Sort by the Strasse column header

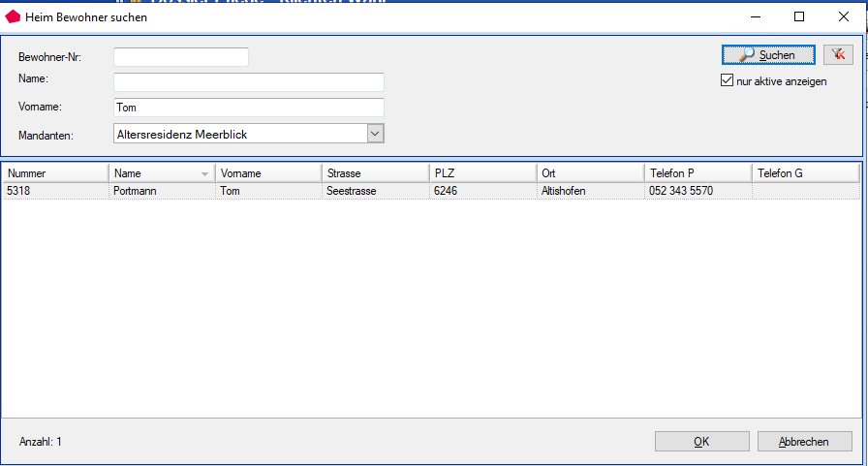[x=375, y=173]
